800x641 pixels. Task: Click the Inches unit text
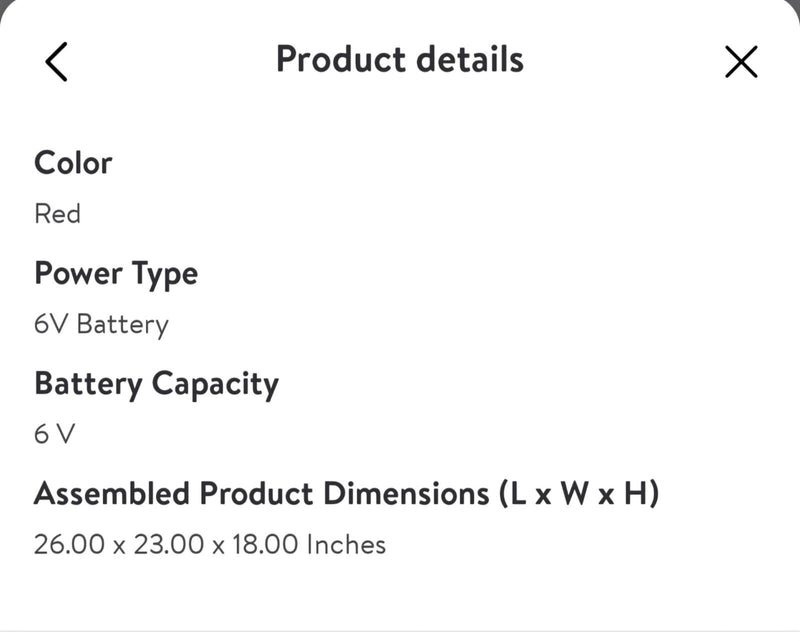346,545
